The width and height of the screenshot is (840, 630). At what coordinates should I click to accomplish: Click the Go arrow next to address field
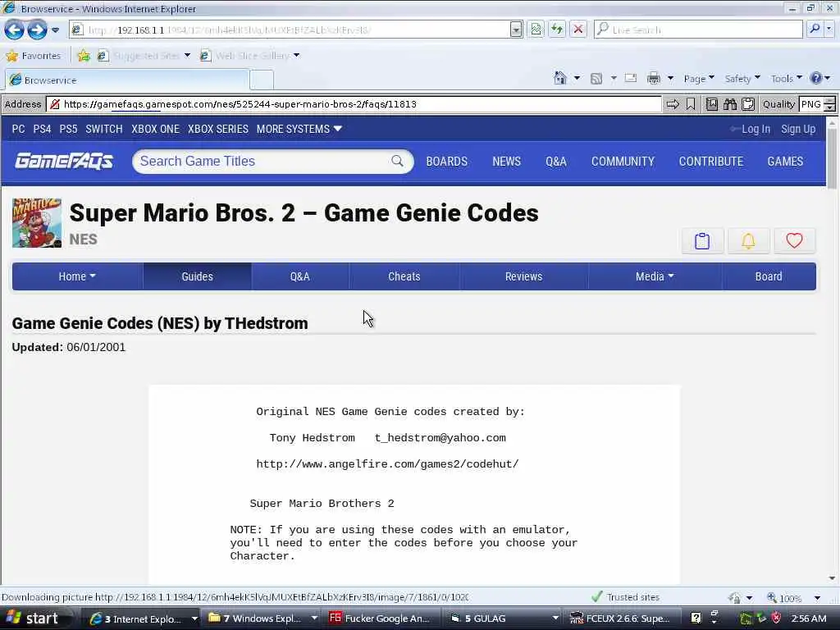673,104
